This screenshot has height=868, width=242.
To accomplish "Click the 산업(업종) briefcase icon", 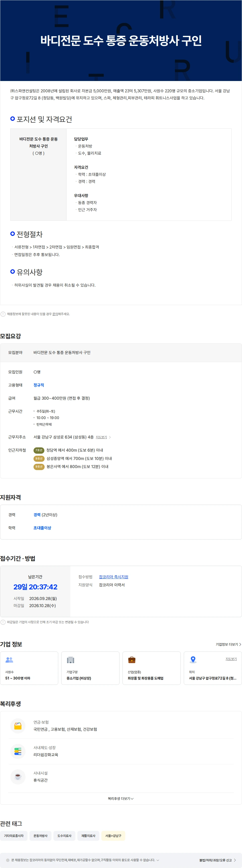I will coord(132,660).
